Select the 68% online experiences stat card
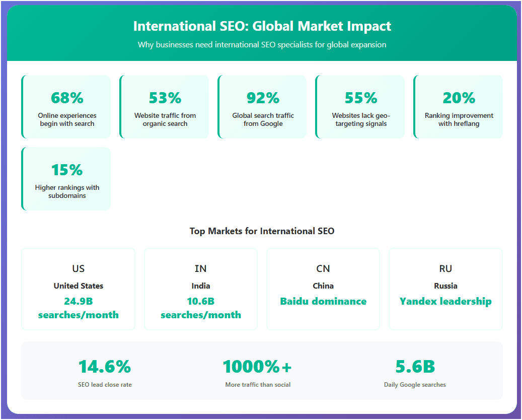The width and height of the screenshot is (522, 420). (x=66, y=107)
